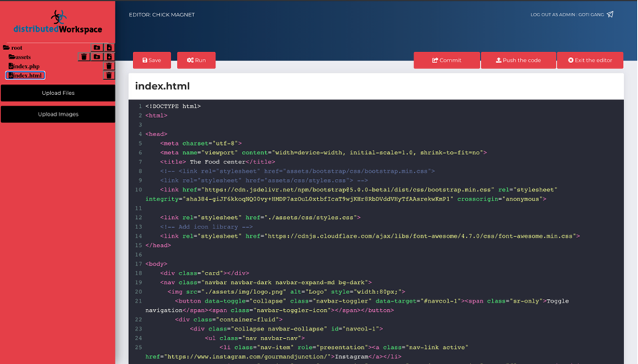Add a new file inside assets
The height and width of the screenshot is (364, 638).
pos(109,57)
